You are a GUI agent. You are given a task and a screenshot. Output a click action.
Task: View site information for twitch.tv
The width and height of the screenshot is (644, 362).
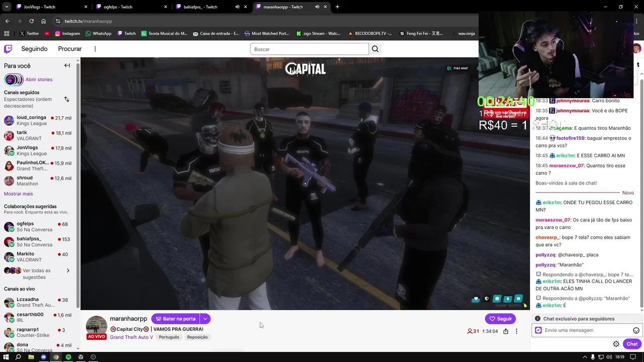58,21
